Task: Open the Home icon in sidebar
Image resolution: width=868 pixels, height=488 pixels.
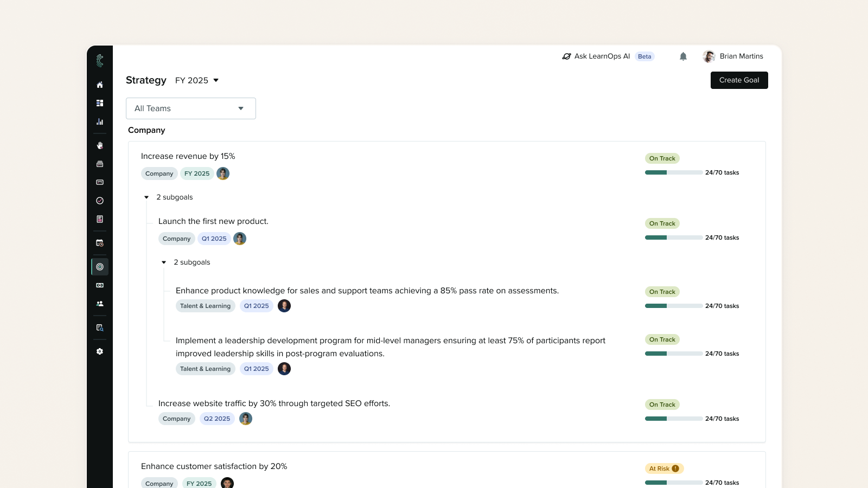Action: (100, 85)
